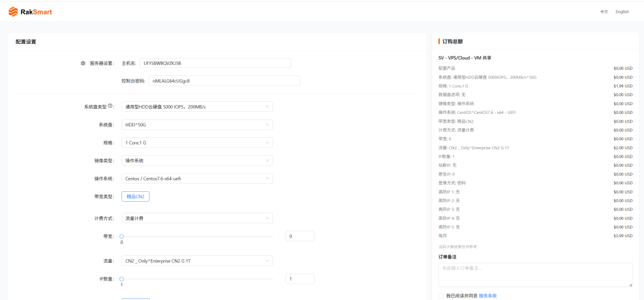644x300 pixels.
Task: Open the 操作系统 Centos7.6 dropdown
Action: [x=197, y=179]
